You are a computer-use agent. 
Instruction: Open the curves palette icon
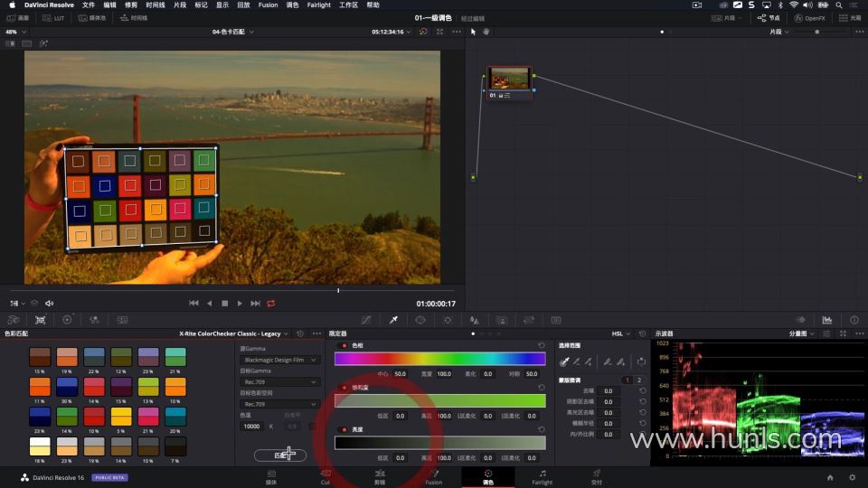pos(366,320)
